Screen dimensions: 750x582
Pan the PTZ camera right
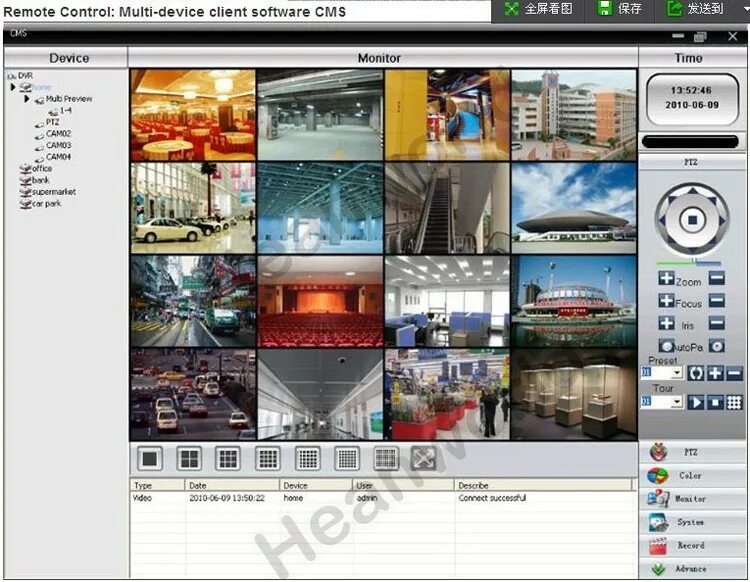point(721,220)
